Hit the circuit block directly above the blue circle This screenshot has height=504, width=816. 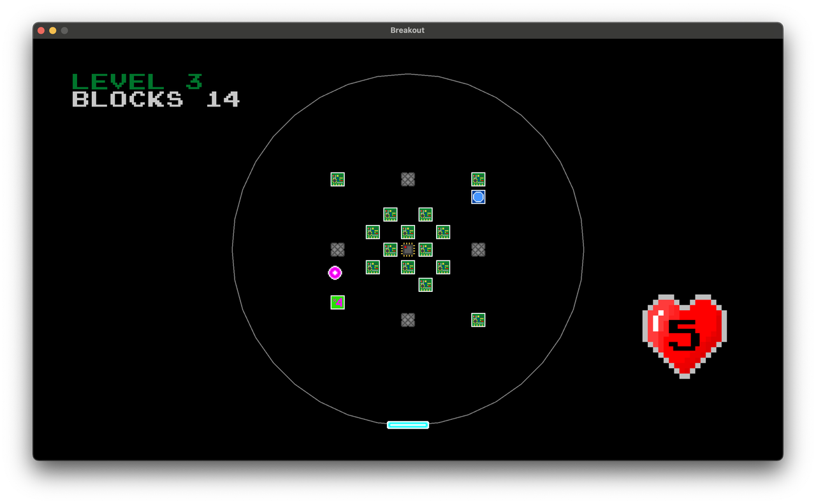[x=478, y=179]
